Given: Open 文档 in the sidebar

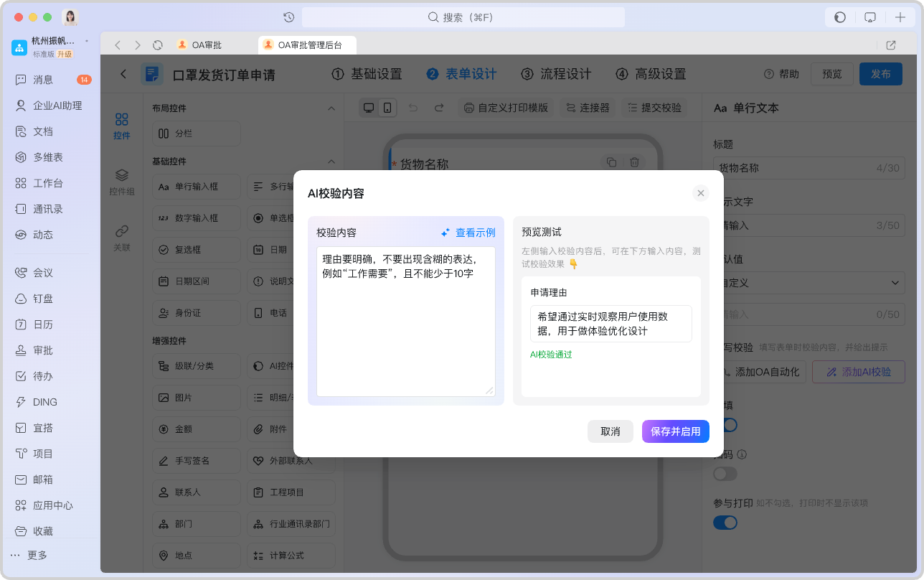Looking at the screenshot, I should (x=50, y=131).
